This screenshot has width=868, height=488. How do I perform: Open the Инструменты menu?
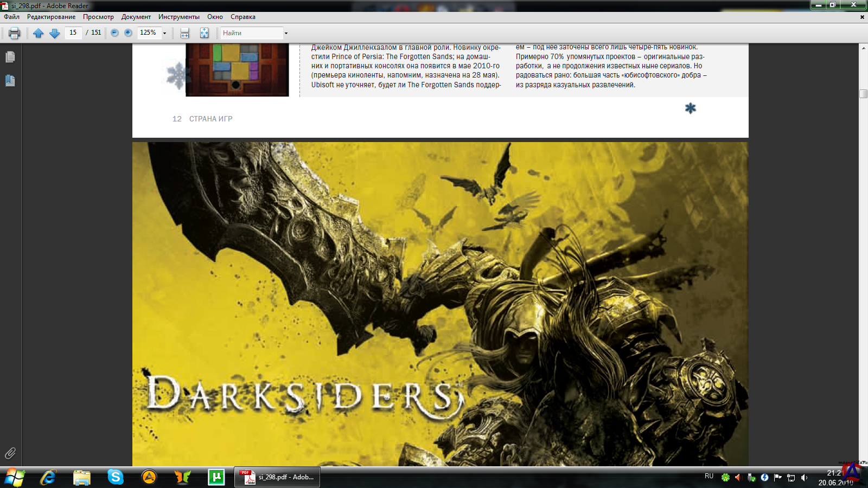point(178,17)
